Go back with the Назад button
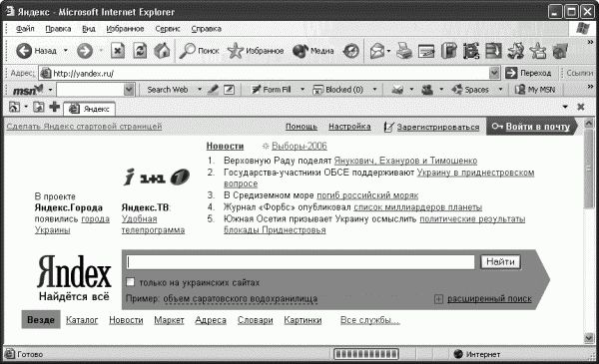599x364 pixels. (x=36, y=51)
